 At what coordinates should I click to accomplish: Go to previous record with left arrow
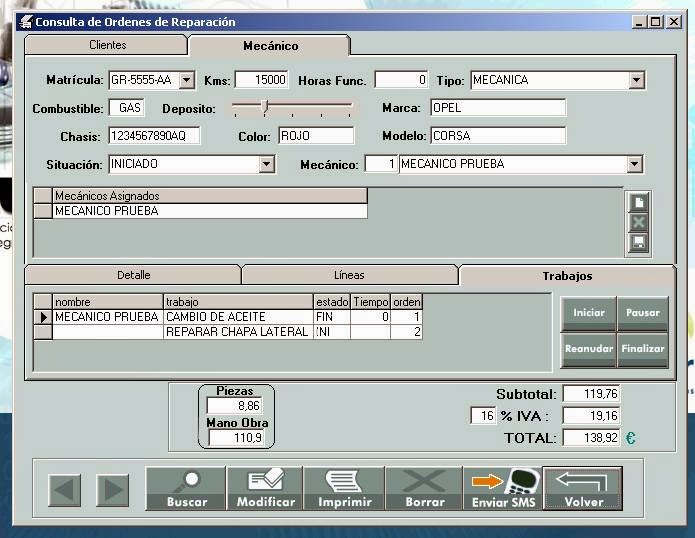[x=65, y=490]
